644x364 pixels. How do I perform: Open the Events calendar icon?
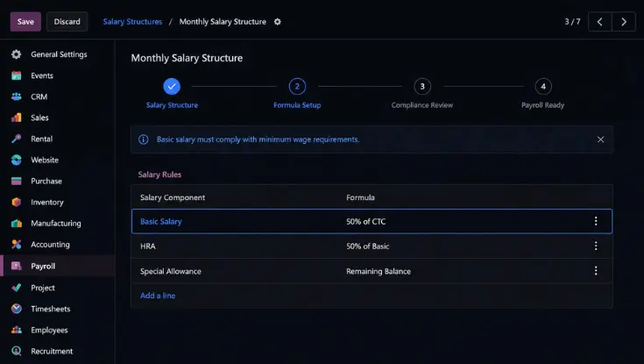17,75
